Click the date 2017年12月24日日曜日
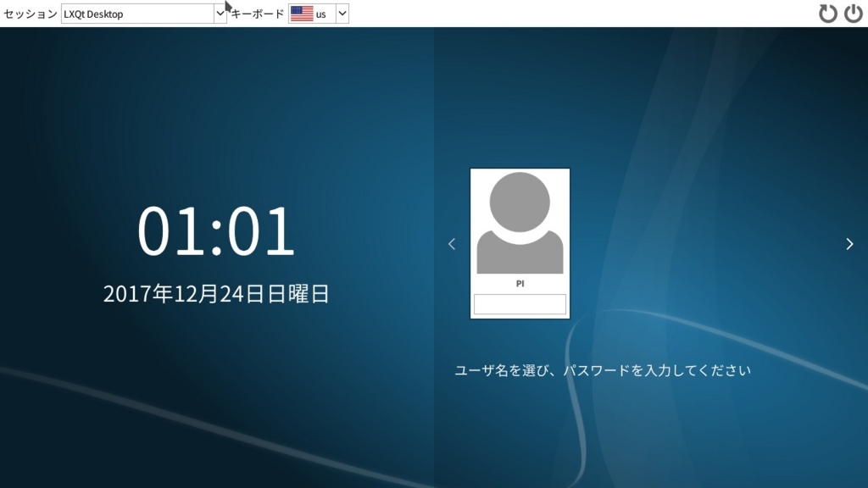Viewport: 868px width, 488px height. point(216,294)
